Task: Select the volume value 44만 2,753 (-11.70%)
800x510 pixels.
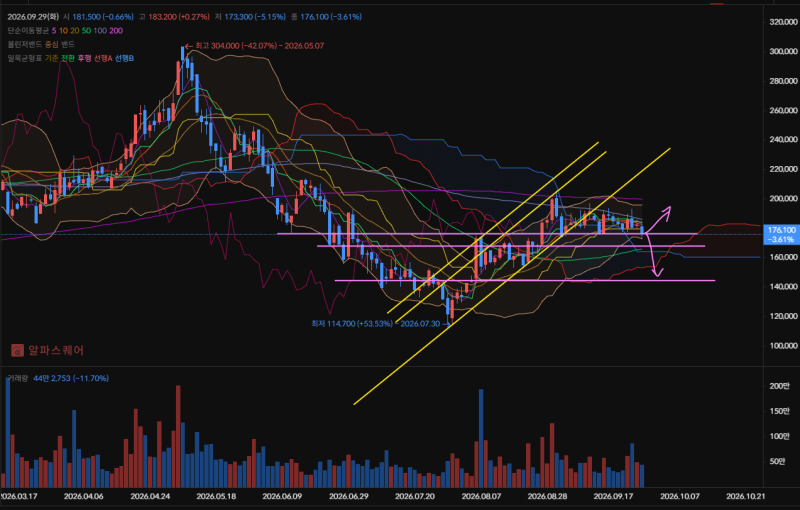Action: (71, 378)
